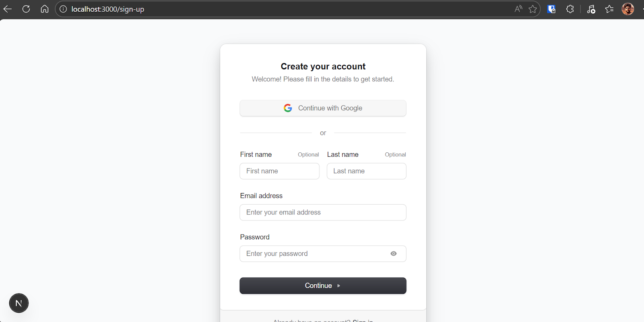Open the Read aloud feature
Image resolution: width=644 pixels, height=322 pixels.
tap(518, 9)
